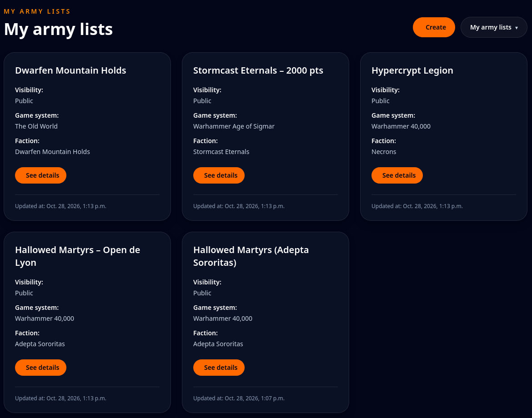The height and width of the screenshot is (418, 532).
Task: Select the Hypercrypt Legion card title
Action: [x=412, y=70]
